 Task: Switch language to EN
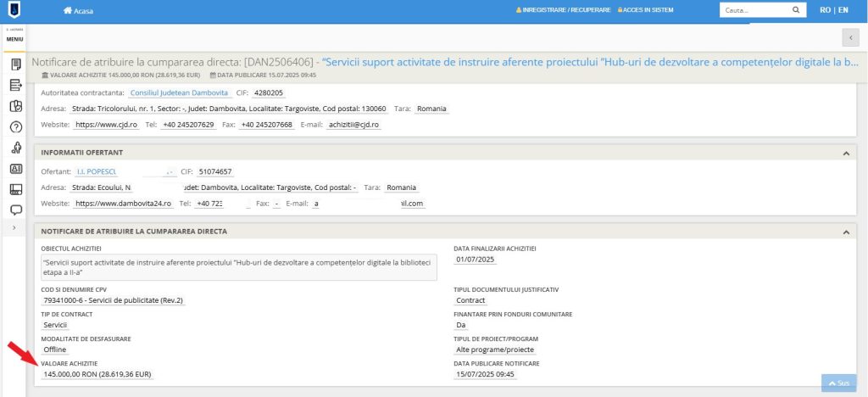pos(842,10)
